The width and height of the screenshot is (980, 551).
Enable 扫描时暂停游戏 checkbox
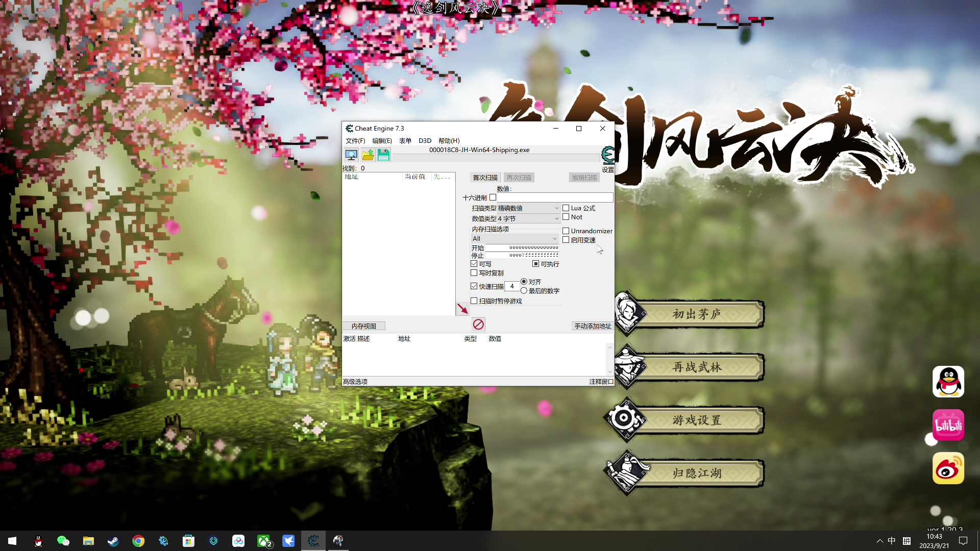point(474,301)
